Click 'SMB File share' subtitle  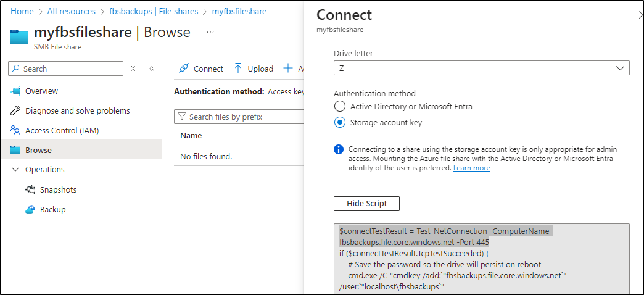point(57,47)
